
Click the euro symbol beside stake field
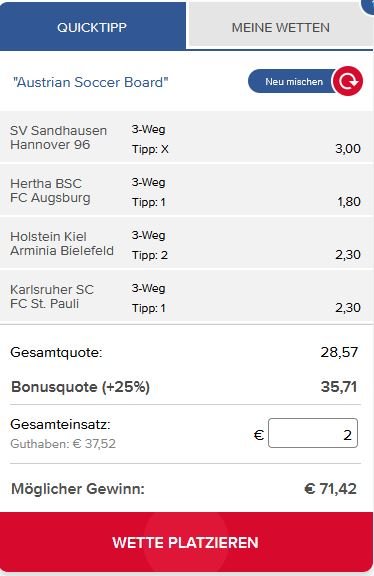tap(259, 435)
